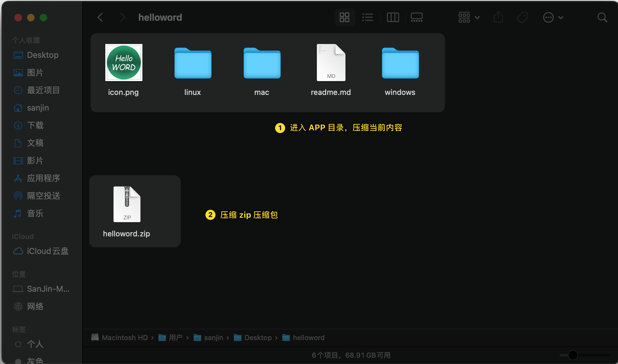Adjust the icon size slider
618x364 pixels.
click(573, 355)
